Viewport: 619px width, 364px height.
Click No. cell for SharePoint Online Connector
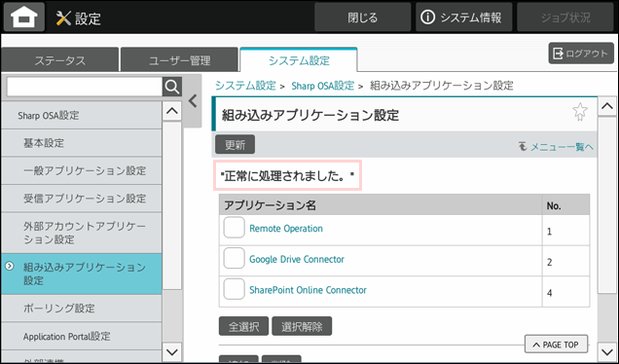565,292
